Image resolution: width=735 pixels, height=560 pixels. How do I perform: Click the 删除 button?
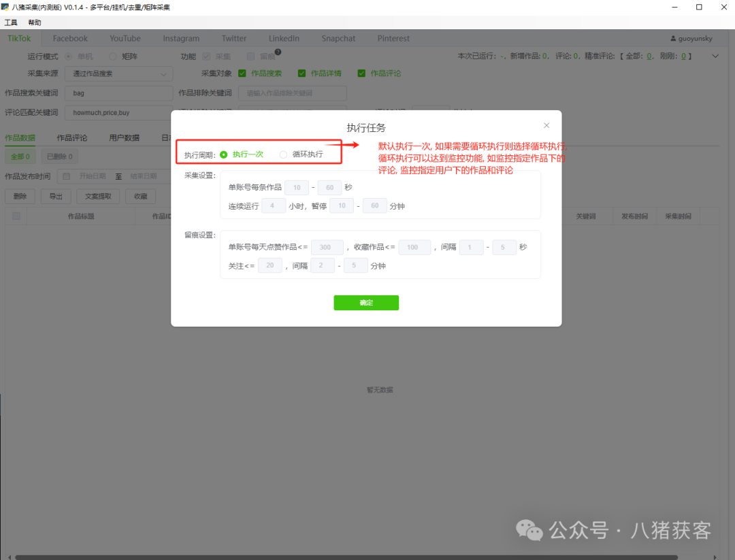click(x=20, y=197)
